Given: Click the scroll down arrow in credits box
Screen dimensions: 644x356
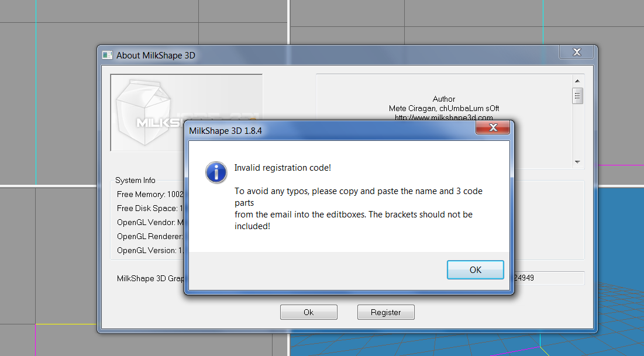Looking at the screenshot, I should click(x=577, y=162).
